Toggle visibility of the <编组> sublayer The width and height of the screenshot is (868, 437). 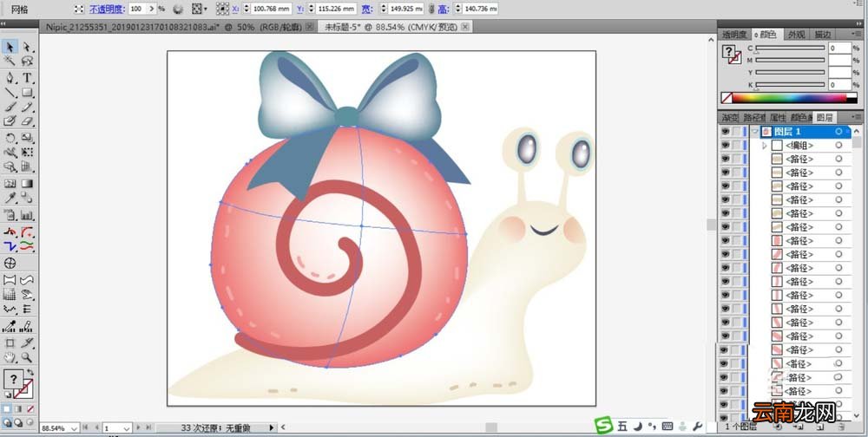pyautogui.click(x=725, y=146)
